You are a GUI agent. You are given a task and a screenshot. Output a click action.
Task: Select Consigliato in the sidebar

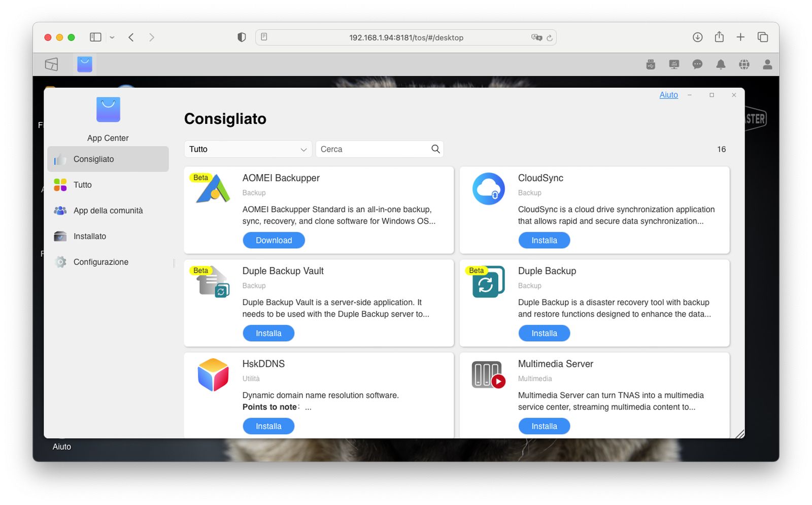coord(108,159)
